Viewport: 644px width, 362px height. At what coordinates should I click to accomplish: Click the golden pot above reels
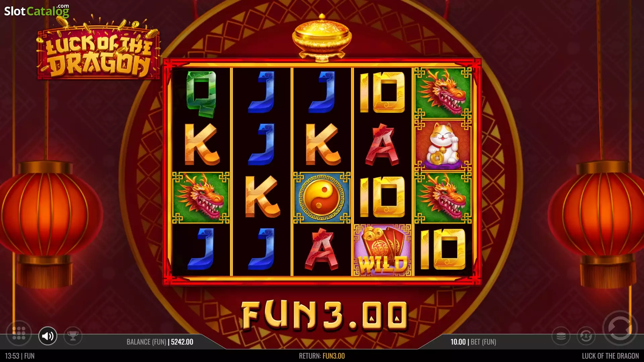click(x=322, y=38)
